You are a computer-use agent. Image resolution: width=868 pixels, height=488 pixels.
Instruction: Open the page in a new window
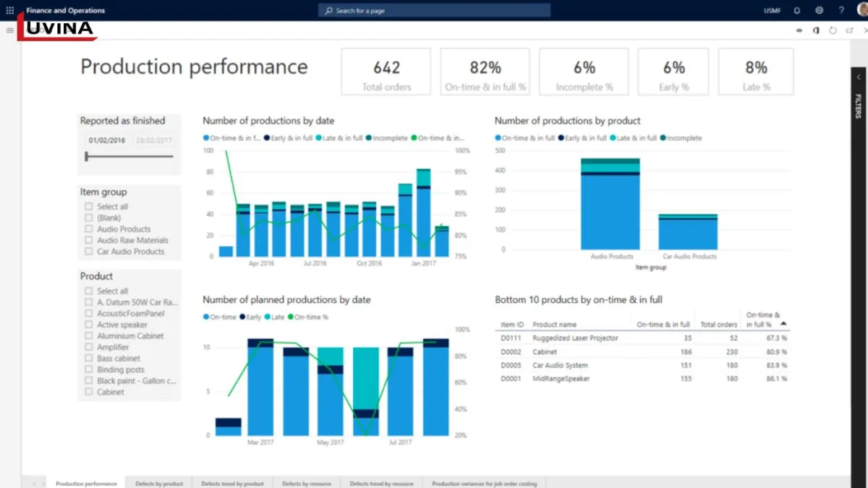[x=849, y=30]
